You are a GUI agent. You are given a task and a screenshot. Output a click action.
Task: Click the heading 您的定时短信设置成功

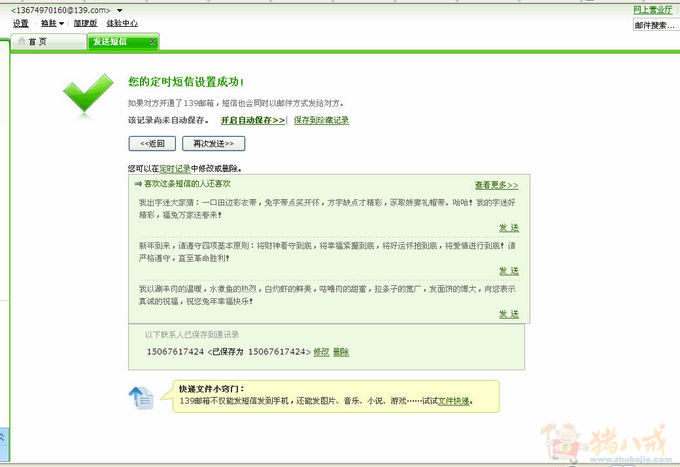[186, 82]
